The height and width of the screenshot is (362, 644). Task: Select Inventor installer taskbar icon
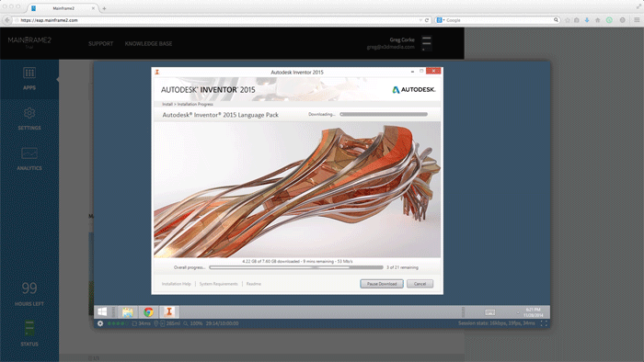coord(168,311)
